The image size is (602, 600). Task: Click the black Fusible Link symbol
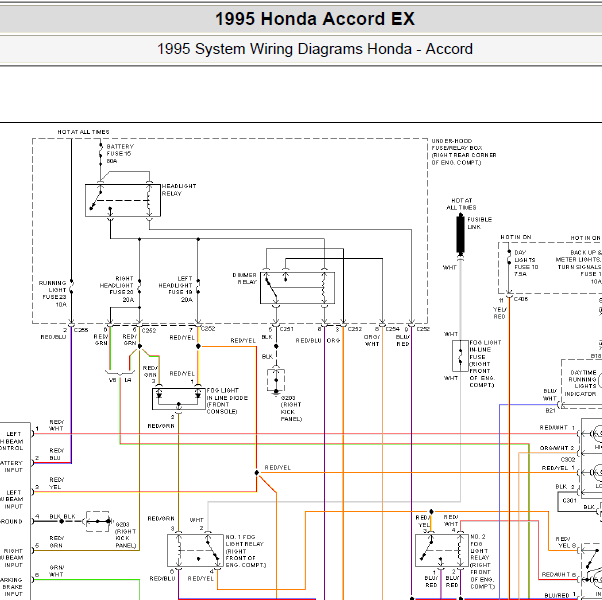pyautogui.click(x=460, y=235)
